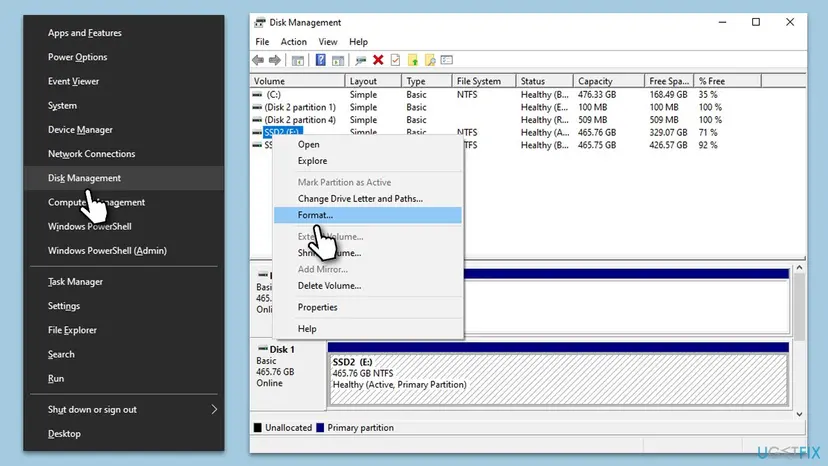Sort by the Layout column header
The image size is (828, 466).
pos(373,81)
